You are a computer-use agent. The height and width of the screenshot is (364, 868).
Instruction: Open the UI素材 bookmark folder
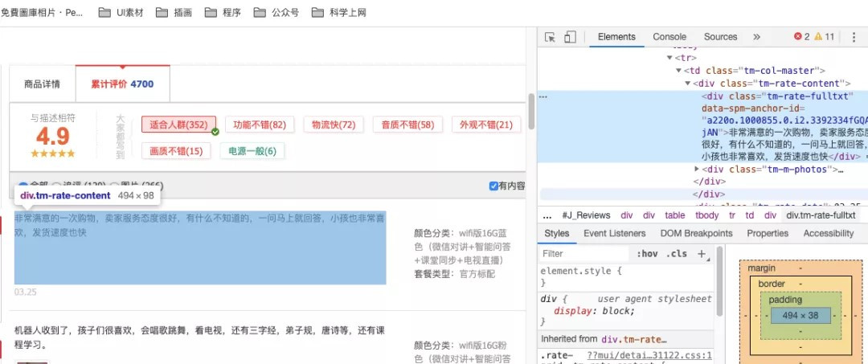pyautogui.click(x=121, y=12)
